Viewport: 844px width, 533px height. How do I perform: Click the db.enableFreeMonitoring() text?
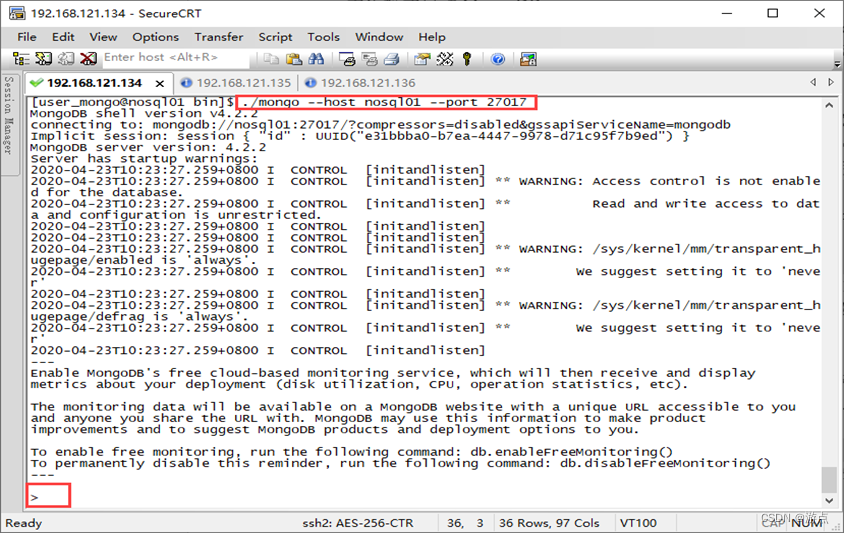tap(572, 452)
